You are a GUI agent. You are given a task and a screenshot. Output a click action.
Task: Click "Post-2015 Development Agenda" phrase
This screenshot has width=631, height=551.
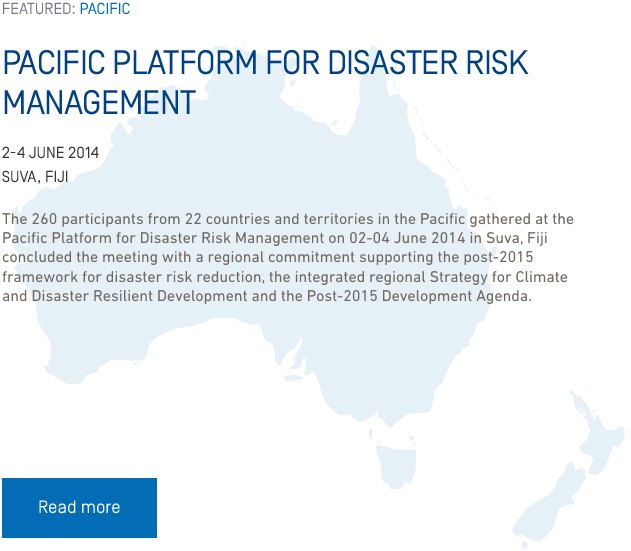(417, 296)
